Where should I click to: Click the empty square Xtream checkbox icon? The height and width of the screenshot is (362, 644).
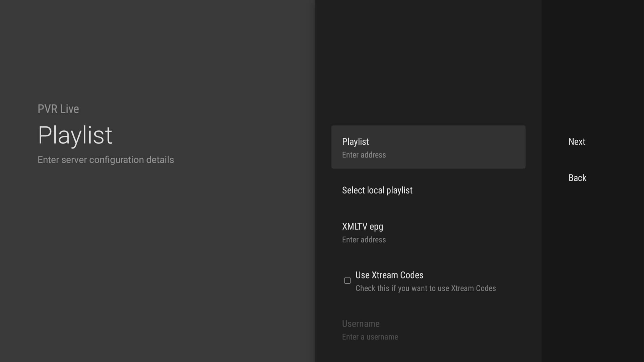(347, 281)
